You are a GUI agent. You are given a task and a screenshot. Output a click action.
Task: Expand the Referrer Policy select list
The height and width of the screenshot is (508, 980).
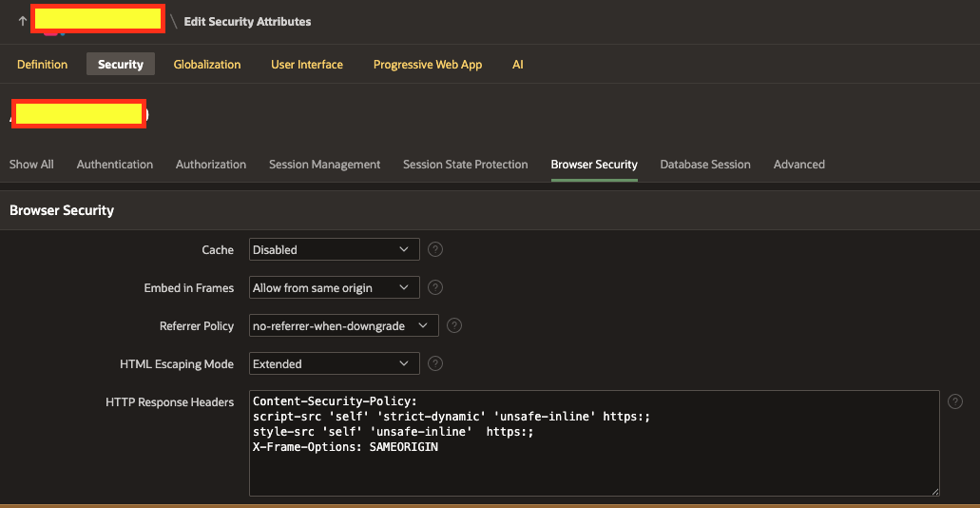[x=344, y=325]
